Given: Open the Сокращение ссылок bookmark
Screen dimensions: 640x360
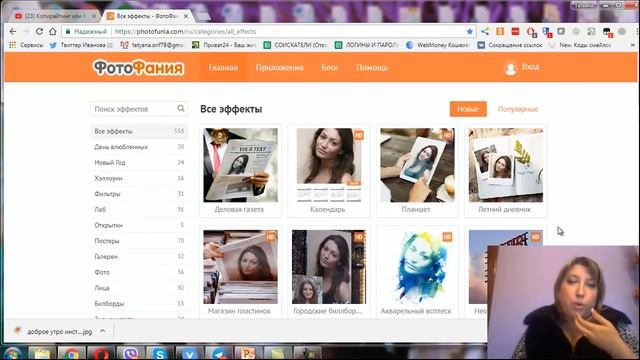Looking at the screenshot, I should pyautogui.click(x=511, y=45).
